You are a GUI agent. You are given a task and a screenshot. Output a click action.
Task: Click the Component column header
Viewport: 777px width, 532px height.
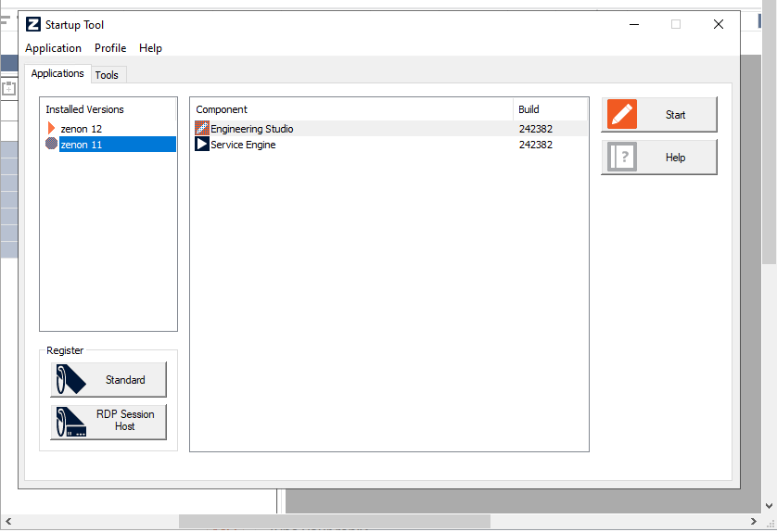[x=351, y=109]
